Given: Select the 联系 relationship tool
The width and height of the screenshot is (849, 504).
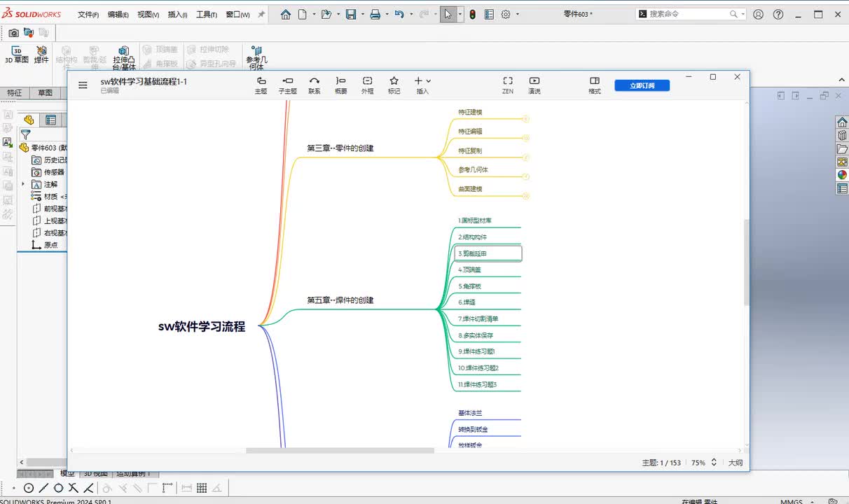Looking at the screenshot, I should tap(315, 85).
